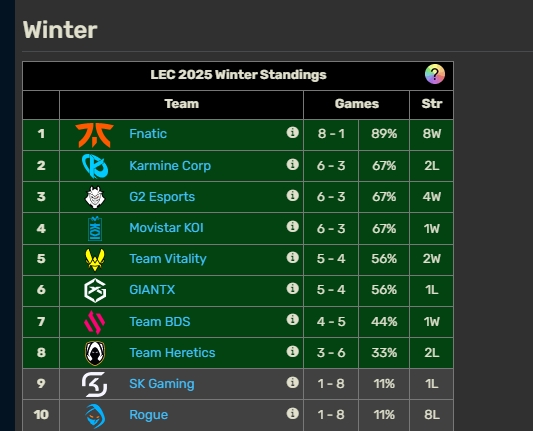Open the Team Vitality link

click(x=168, y=259)
